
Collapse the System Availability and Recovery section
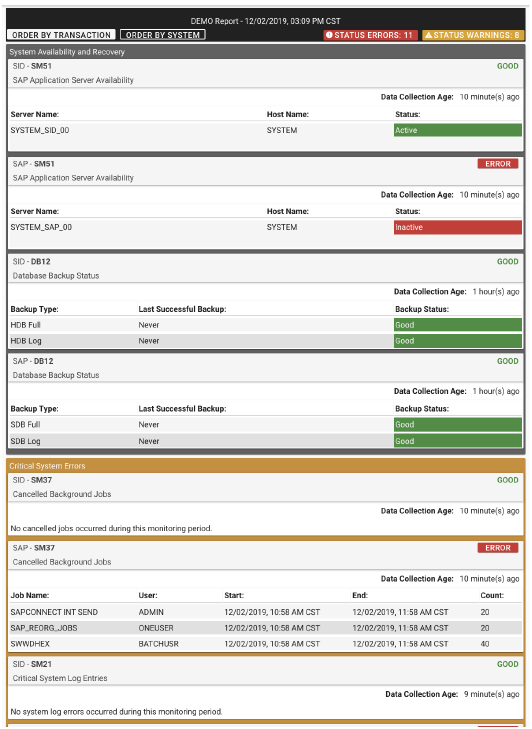[x=266, y=52]
